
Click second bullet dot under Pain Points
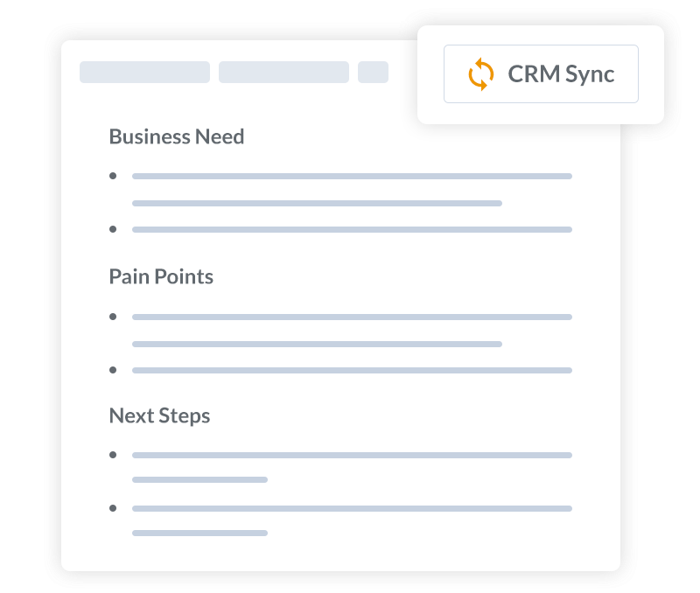[113, 370]
